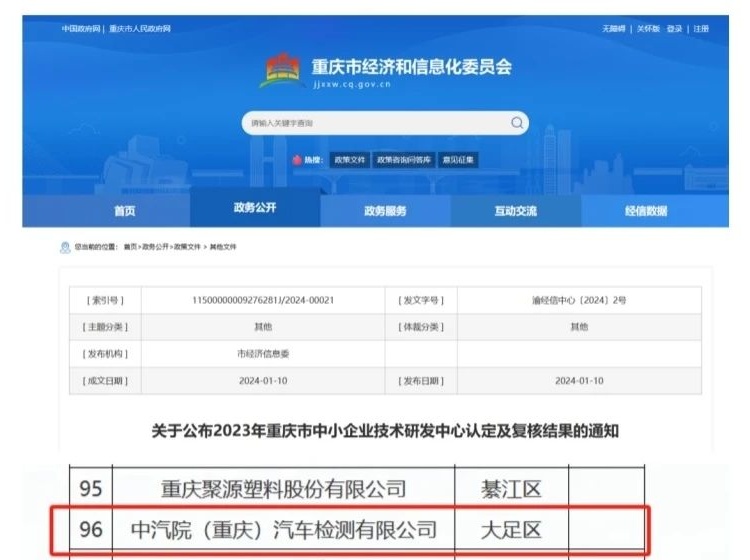This screenshot has height=560, width=750.
Task: Choose hot search tag 政策咨询问答库
Action: 404,160
